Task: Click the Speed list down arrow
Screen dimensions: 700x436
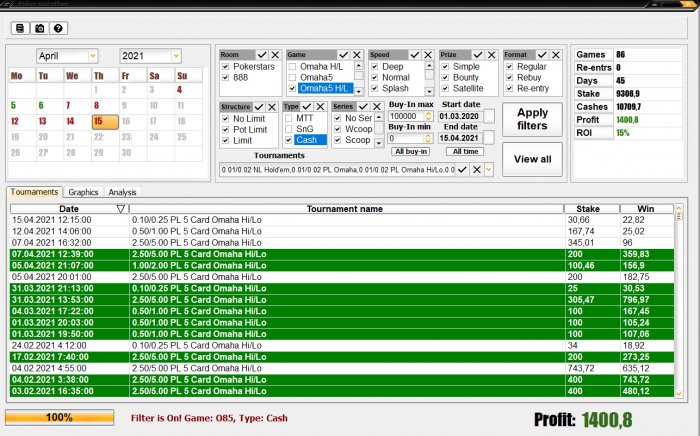Action: pos(429,91)
